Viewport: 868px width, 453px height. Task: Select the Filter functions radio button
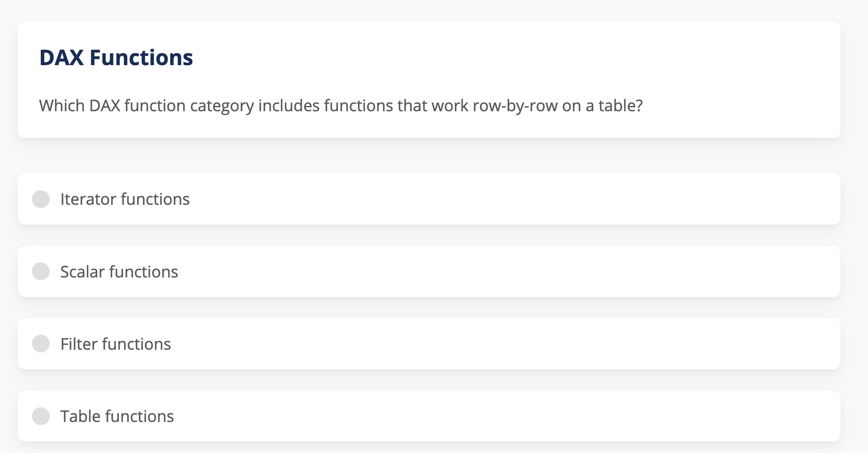(x=41, y=344)
